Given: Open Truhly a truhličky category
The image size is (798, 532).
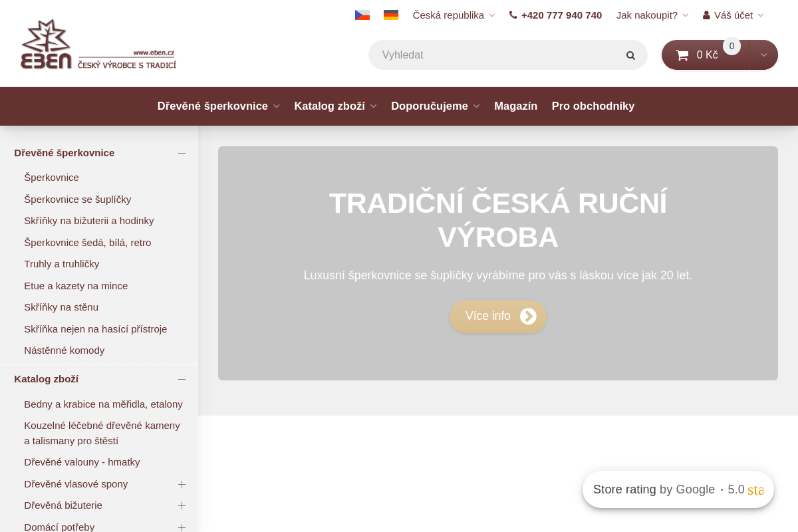Looking at the screenshot, I should [61, 264].
